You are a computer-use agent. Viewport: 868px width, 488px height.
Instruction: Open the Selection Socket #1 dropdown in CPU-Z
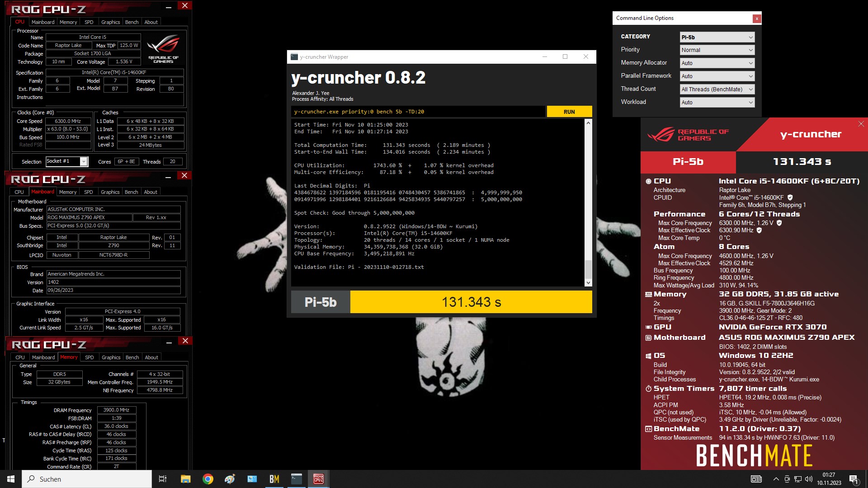(x=67, y=161)
